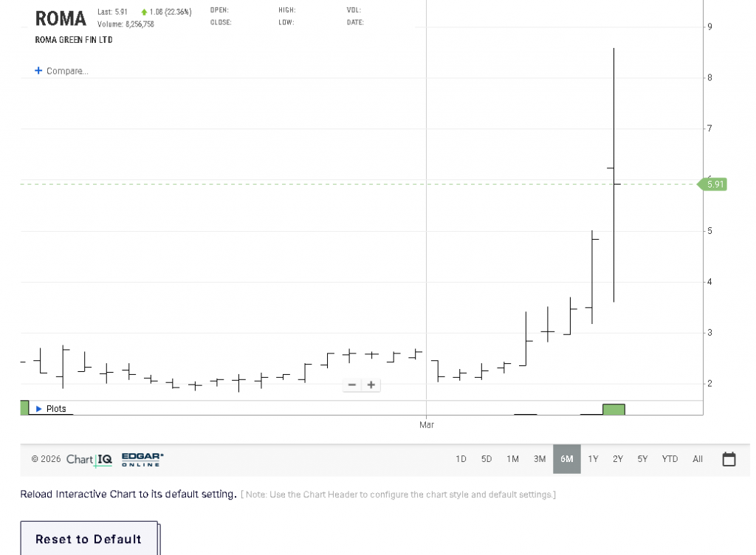
Task: Expand the Plots panel
Action: 50,408
